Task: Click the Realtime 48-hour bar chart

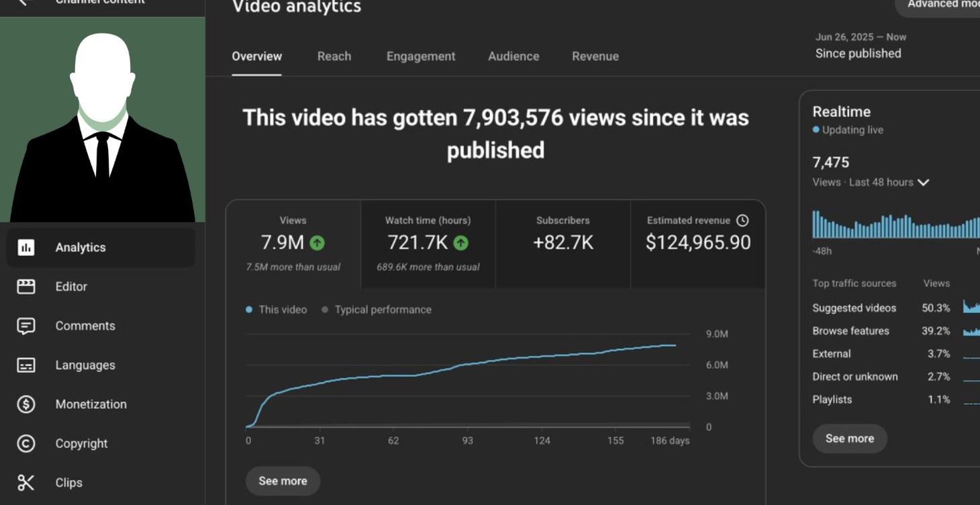Action: pyautogui.click(x=896, y=224)
